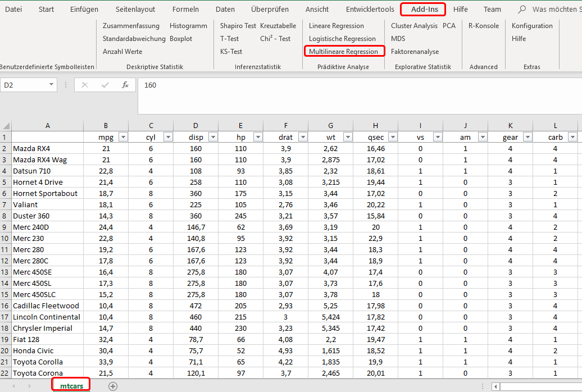Launch the Shapiro Test
The width and height of the screenshot is (582, 392).
coord(238,26)
